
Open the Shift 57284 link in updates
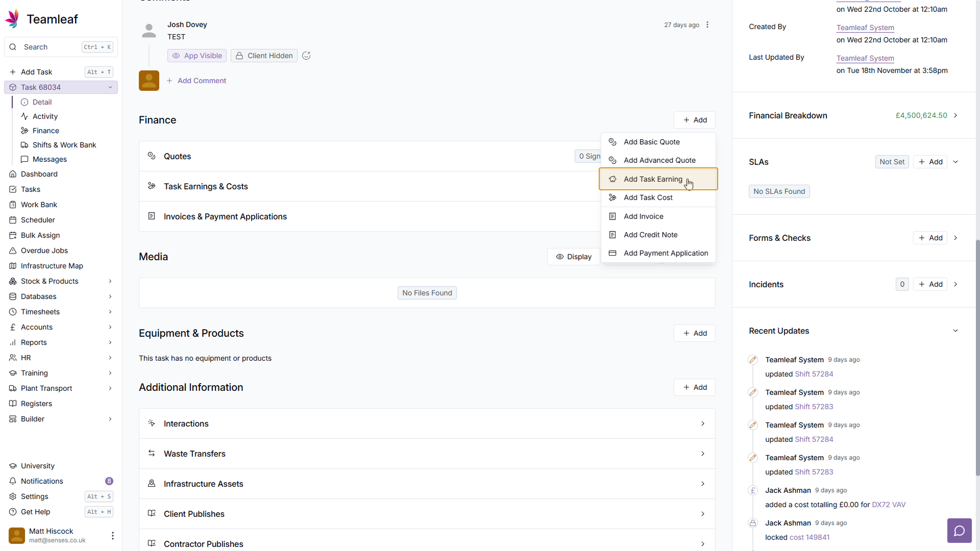pos(814,374)
